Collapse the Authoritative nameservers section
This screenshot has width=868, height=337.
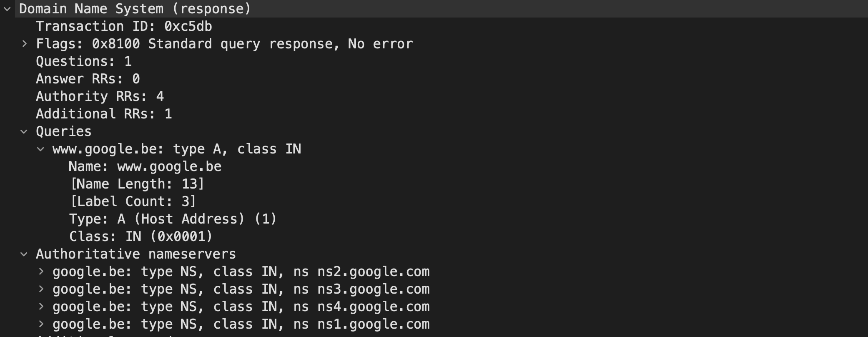[24, 254]
